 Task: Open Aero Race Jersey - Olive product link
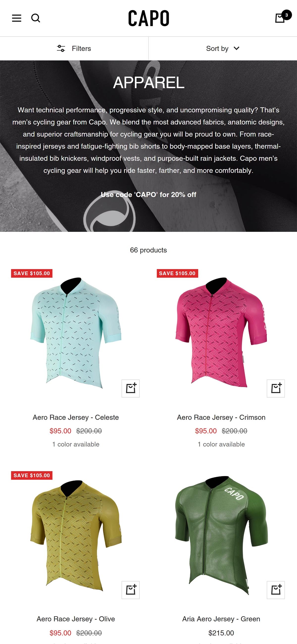(x=76, y=619)
